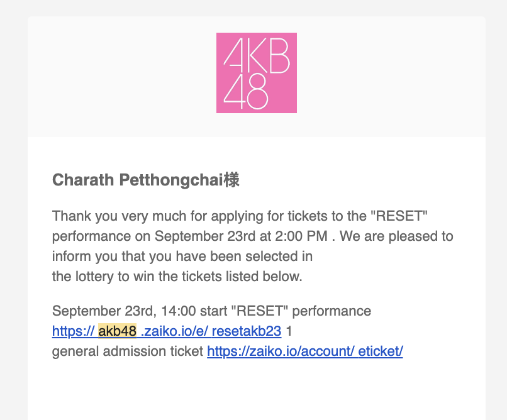Click the pink AKB48 logo image

click(256, 73)
